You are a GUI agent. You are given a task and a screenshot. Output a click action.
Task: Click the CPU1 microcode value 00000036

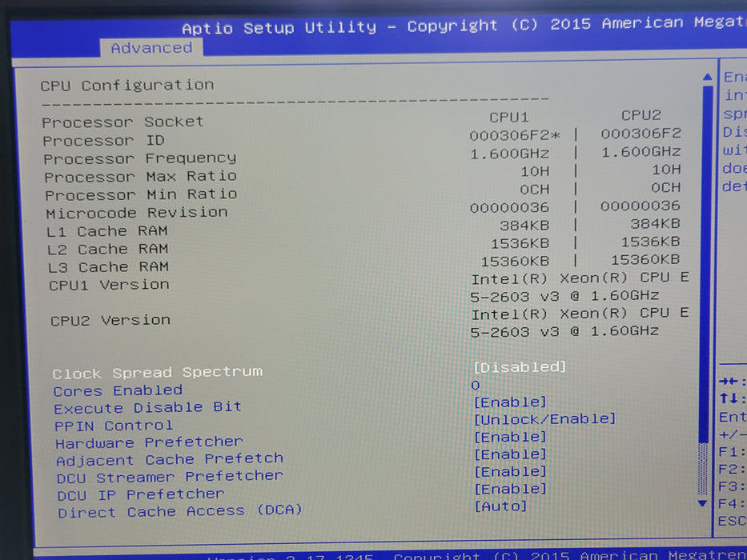coord(509,208)
